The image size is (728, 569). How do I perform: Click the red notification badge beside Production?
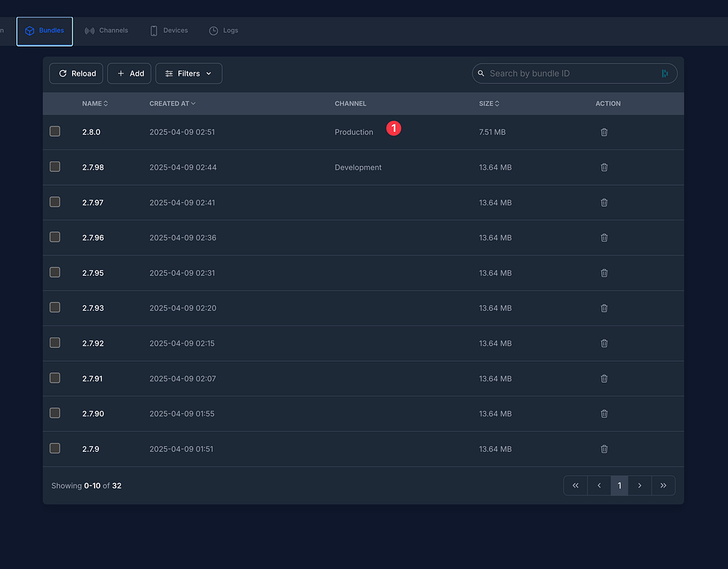coord(394,128)
